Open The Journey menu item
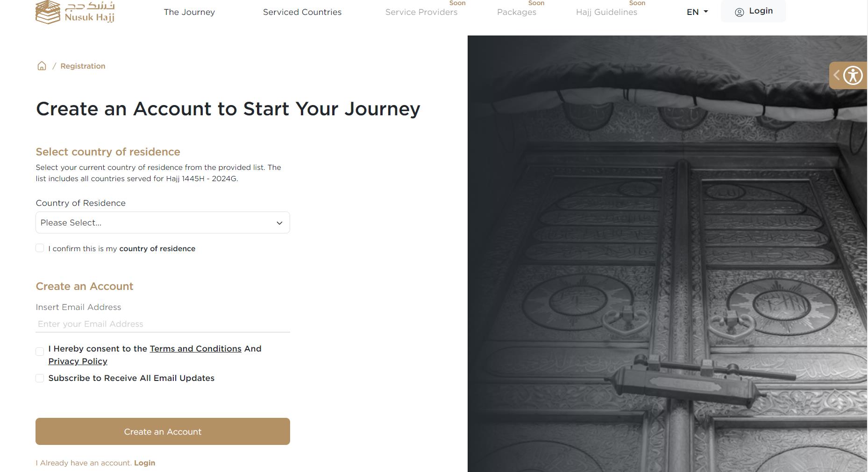Image resolution: width=868 pixels, height=472 pixels. pos(189,12)
